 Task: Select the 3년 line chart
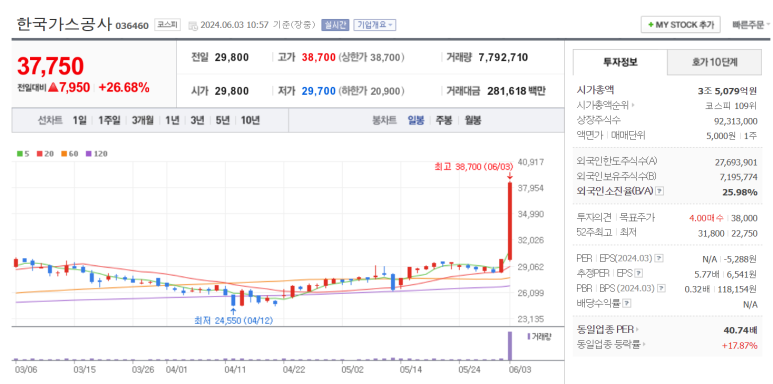[x=197, y=120]
